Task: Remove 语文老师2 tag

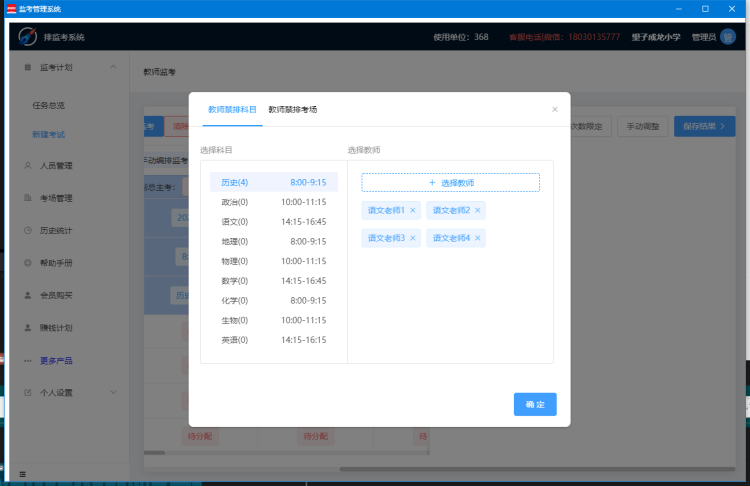Action: (x=477, y=210)
